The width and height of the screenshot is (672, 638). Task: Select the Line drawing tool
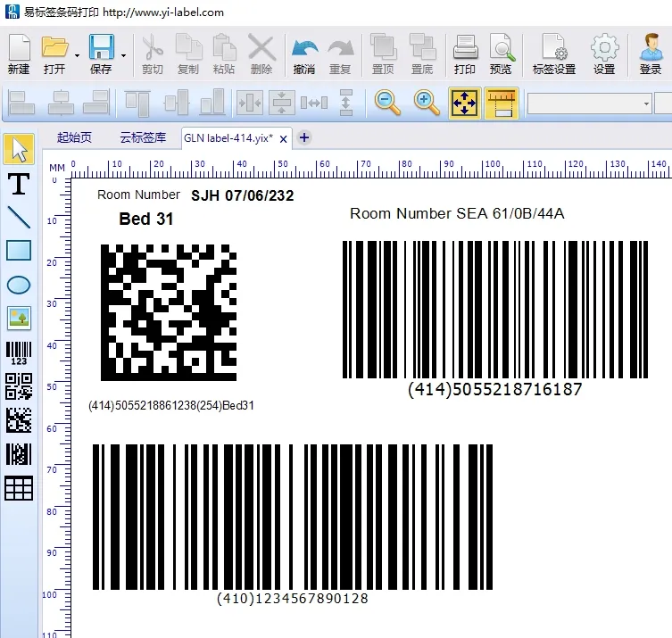click(x=19, y=217)
